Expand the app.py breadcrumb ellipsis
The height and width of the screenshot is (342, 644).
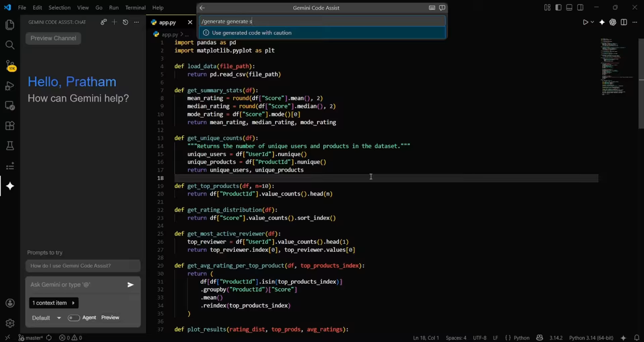(187, 34)
